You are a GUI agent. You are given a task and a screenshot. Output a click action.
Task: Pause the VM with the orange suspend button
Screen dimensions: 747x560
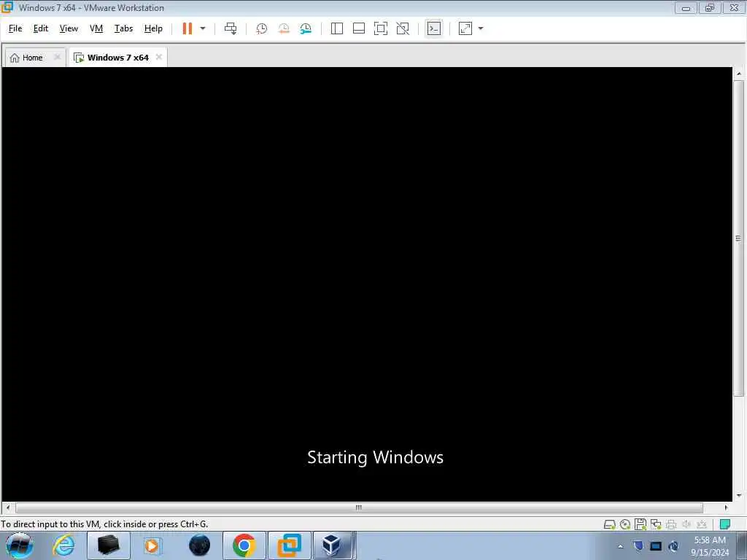pyautogui.click(x=187, y=28)
